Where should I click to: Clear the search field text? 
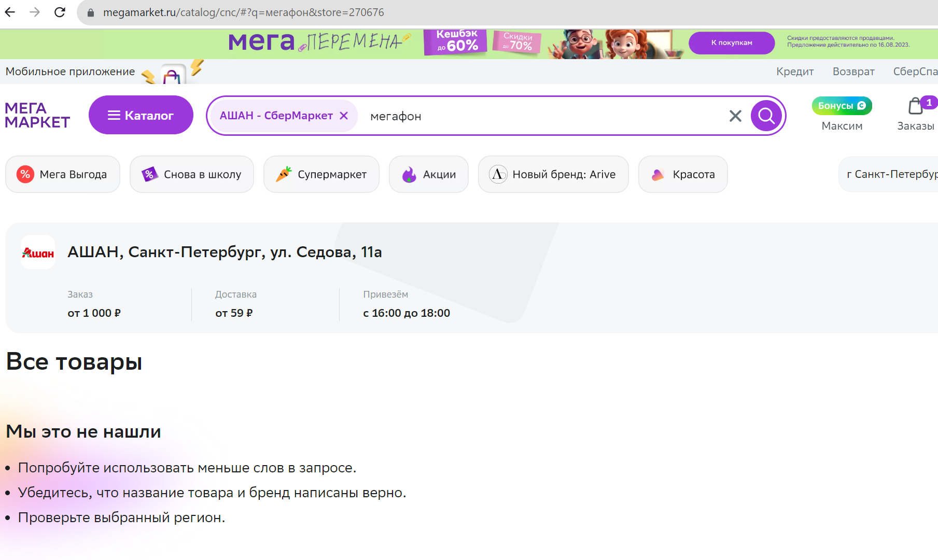point(735,116)
